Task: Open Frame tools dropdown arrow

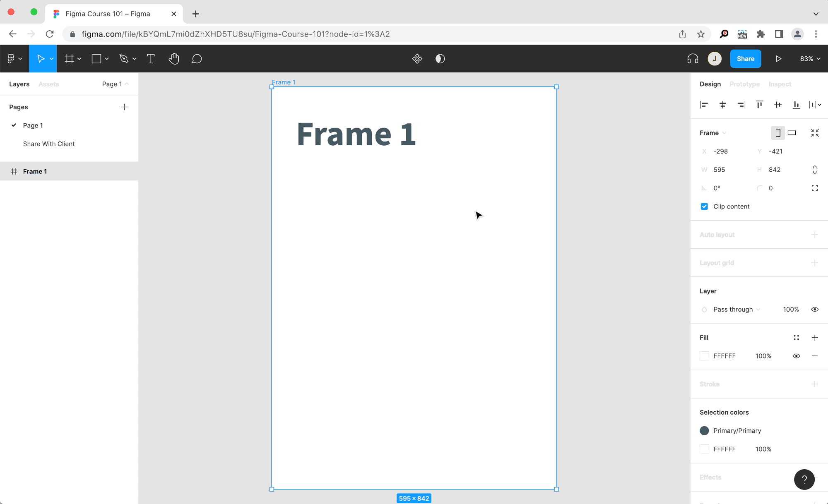Action: [x=79, y=59]
